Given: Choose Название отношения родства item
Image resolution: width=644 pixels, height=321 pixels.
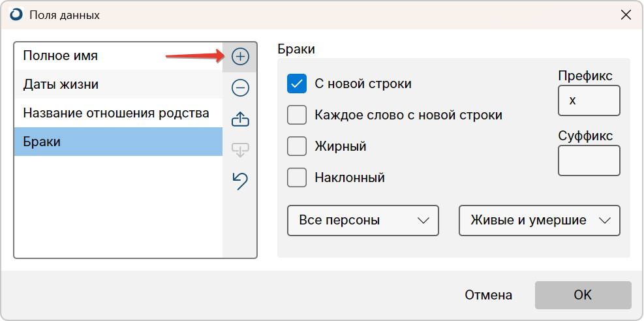Looking at the screenshot, I should click(x=118, y=113).
